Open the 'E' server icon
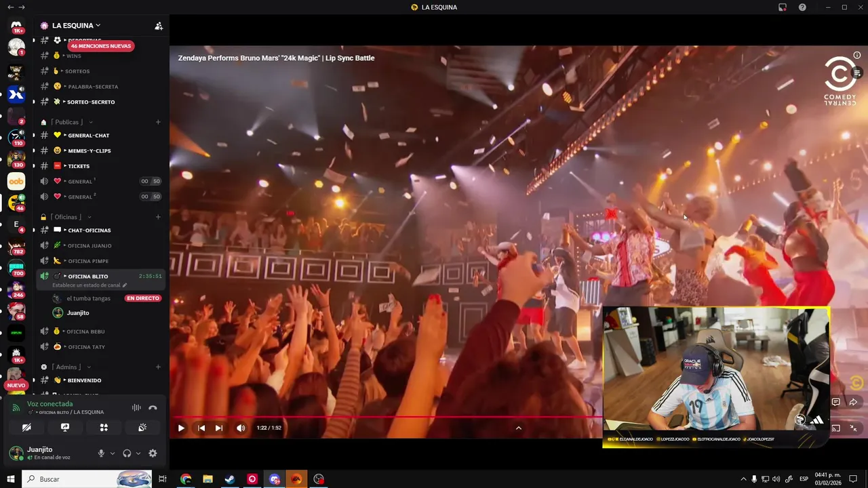868x488 pixels. click(x=16, y=224)
